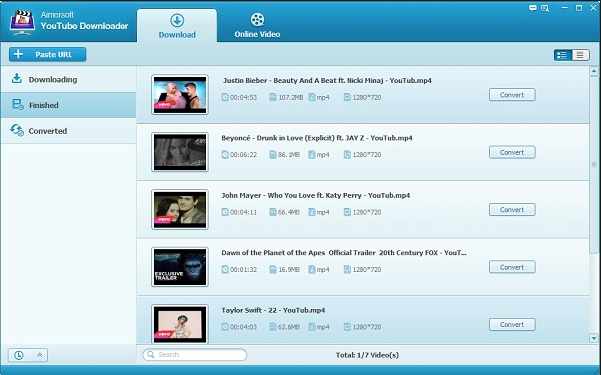The width and height of the screenshot is (601, 375).
Task: Open the Download tab
Action: (x=177, y=25)
